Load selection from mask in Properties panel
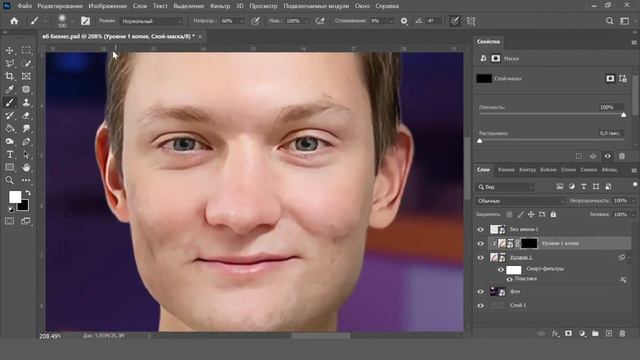Screen dimensions: 640x360 [579, 156]
